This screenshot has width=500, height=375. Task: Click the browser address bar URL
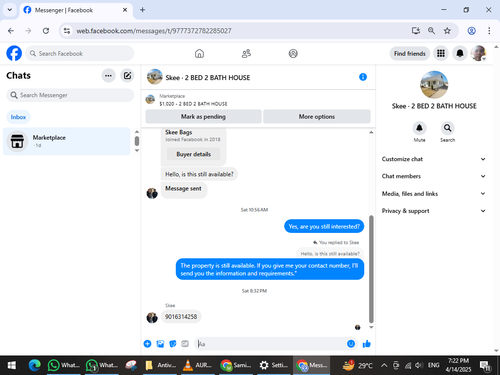[x=154, y=31]
